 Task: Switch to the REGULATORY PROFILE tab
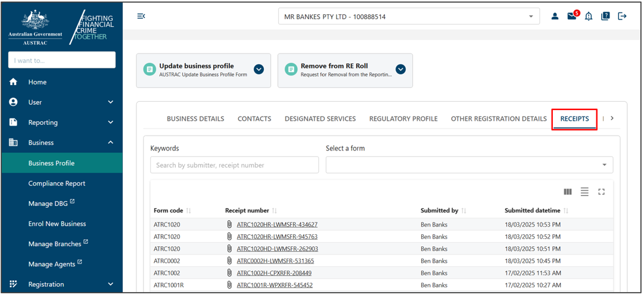(403, 119)
